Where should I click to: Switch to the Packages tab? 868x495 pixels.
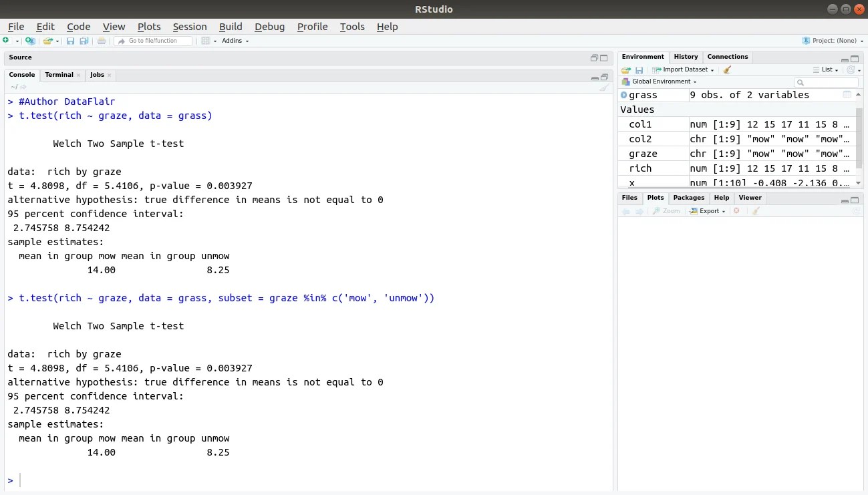[x=689, y=198]
